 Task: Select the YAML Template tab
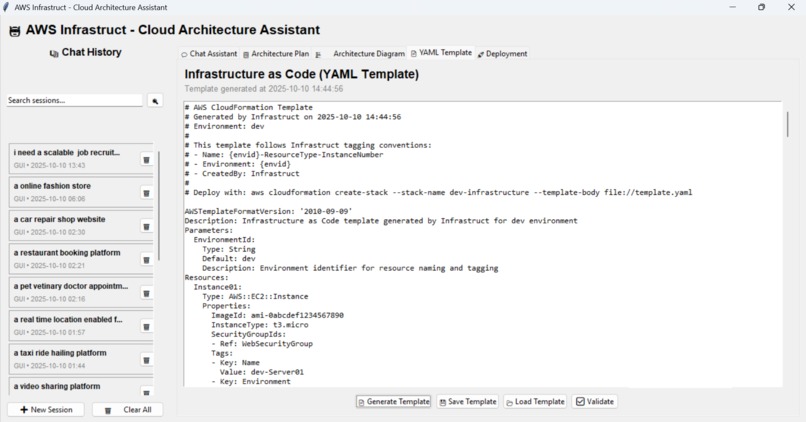(x=442, y=52)
